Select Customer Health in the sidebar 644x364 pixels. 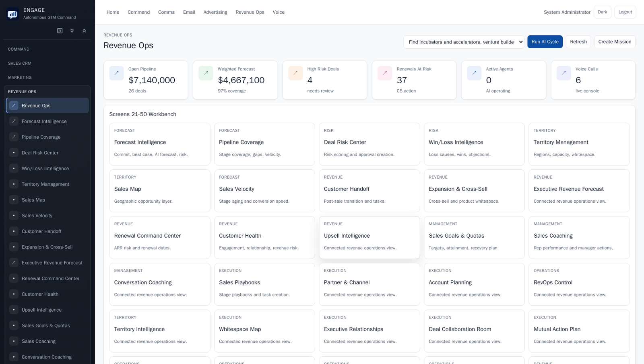(x=47, y=294)
